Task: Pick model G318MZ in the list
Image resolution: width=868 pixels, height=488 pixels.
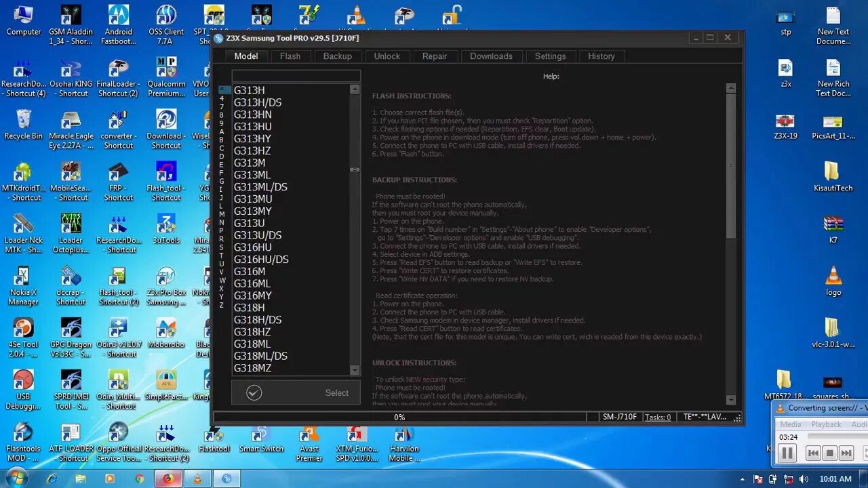Action: (x=252, y=368)
